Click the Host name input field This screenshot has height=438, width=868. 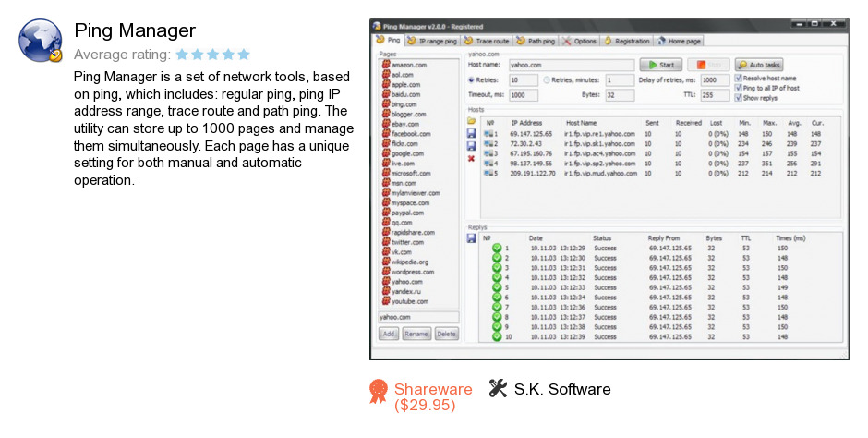(572, 65)
